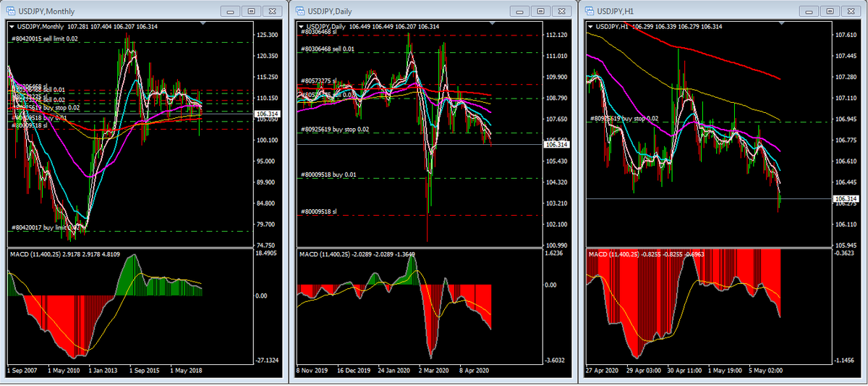Close the USDJPY,Daily chart window
The image size is (868, 386).
click(x=561, y=11)
